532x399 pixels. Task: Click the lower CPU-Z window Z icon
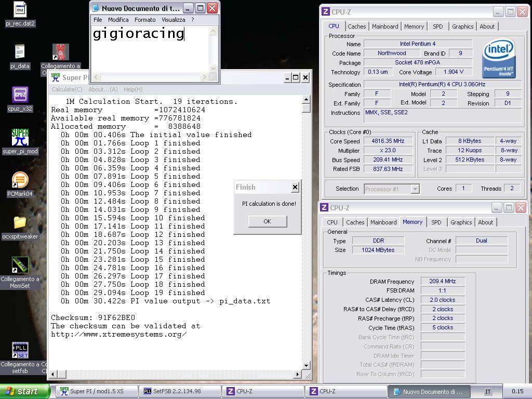click(324, 207)
